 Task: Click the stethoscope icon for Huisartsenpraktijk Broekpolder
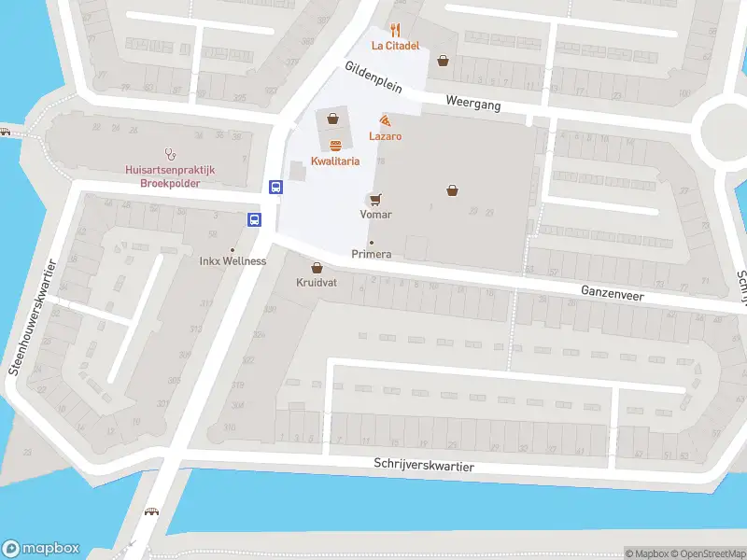point(170,154)
